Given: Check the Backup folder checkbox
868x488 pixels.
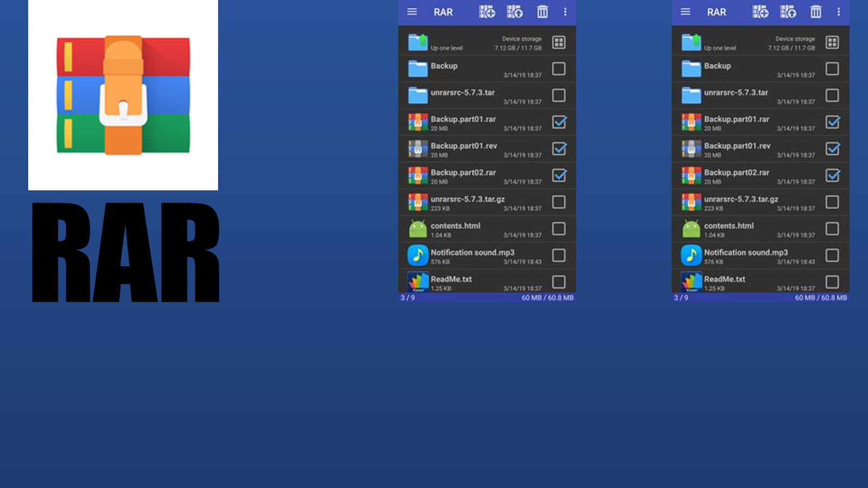Looking at the screenshot, I should click(559, 69).
